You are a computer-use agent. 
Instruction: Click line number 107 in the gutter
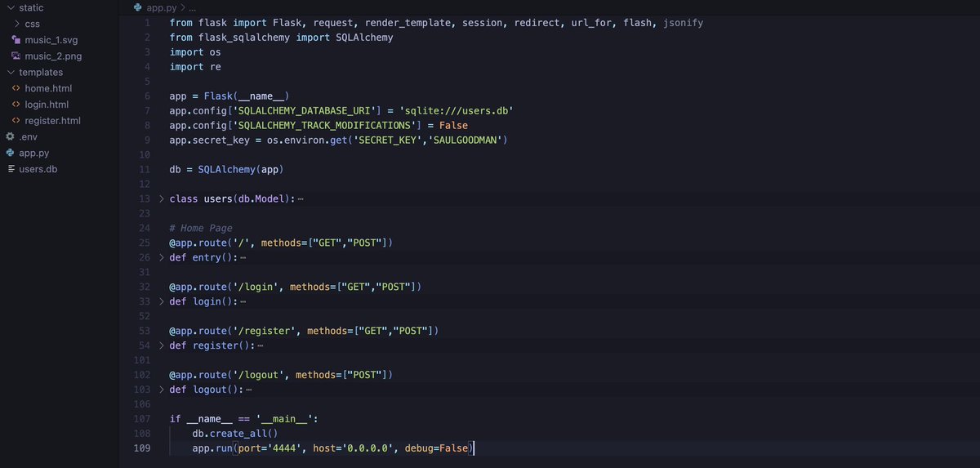(142, 419)
